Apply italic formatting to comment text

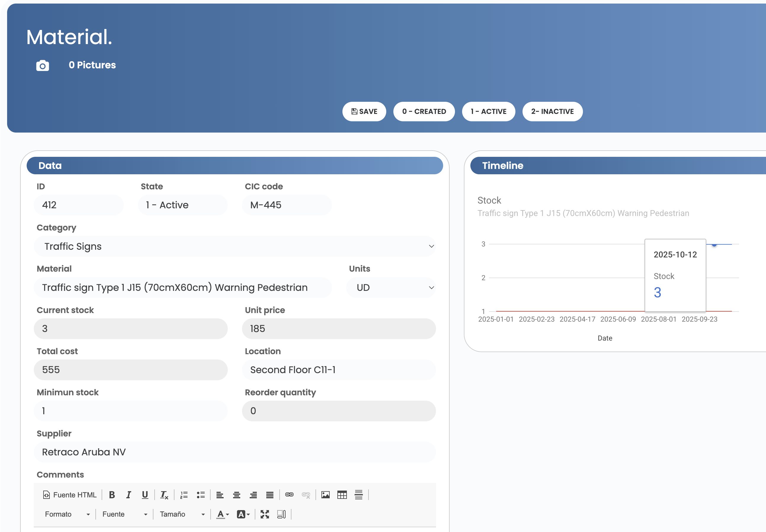point(129,495)
